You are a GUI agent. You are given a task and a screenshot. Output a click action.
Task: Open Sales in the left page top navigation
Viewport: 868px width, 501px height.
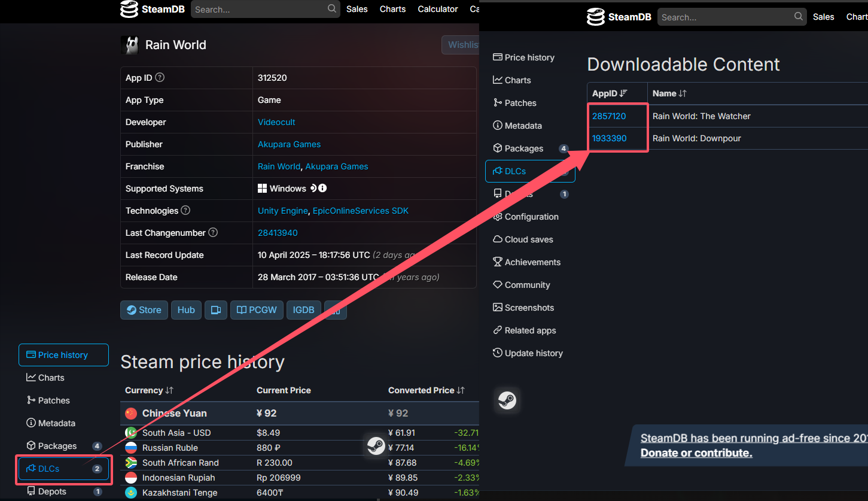[x=357, y=9]
